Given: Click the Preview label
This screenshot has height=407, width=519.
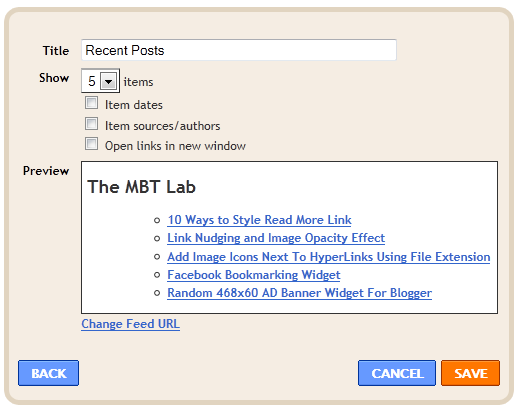Looking at the screenshot, I should tap(46, 171).
